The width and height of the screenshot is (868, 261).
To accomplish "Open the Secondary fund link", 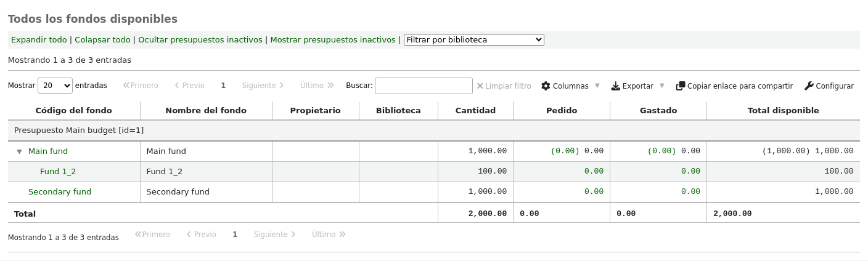I will pyautogui.click(x=60, y=192).
